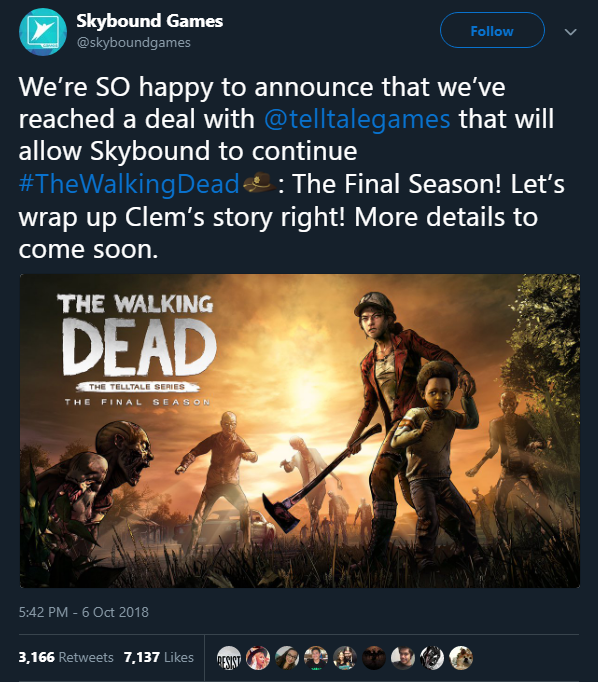598x682 pixels.
Task: Open the black-and-white sketch liker avatar
Action: pyautogui.click(x=432, y=658)
